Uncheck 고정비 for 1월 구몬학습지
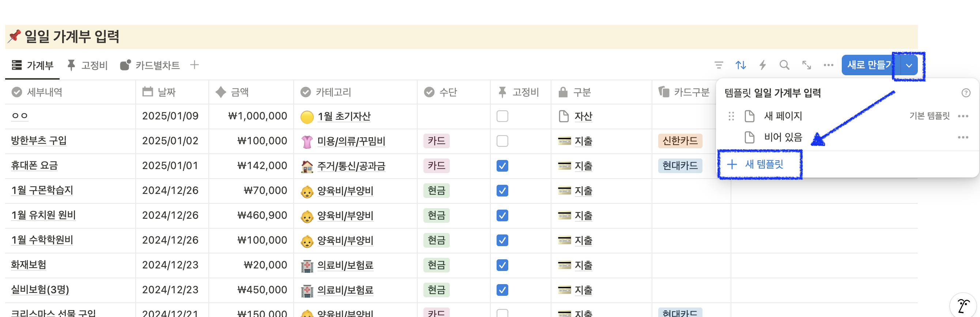 point(502,190)
